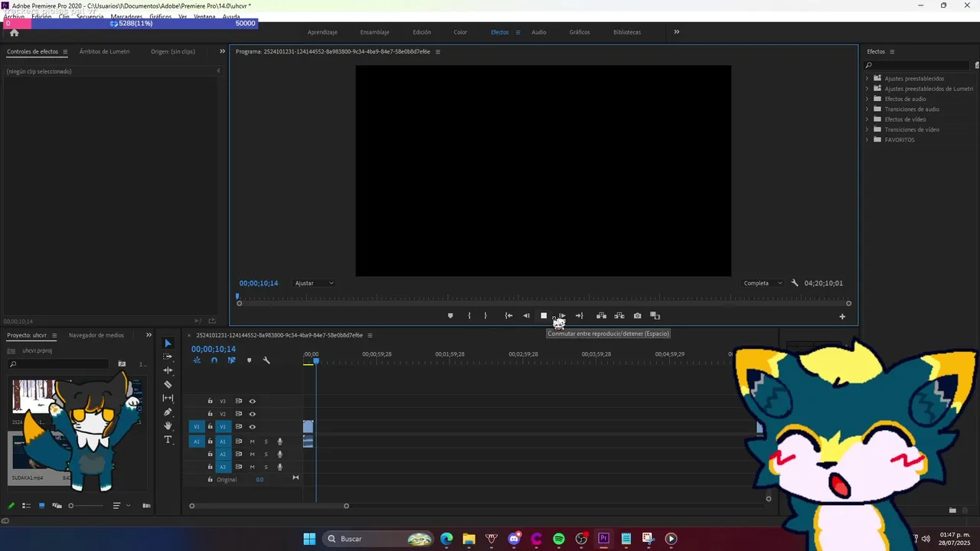This screenshot has width=980, height=551.
Task: Select the Pen tool
Action: (168, 412)
